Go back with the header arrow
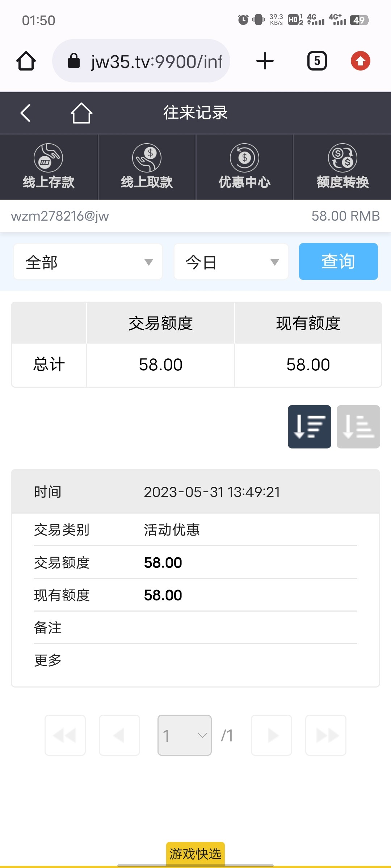Screen dimensions: 391x868 click(x=25, y=113)
